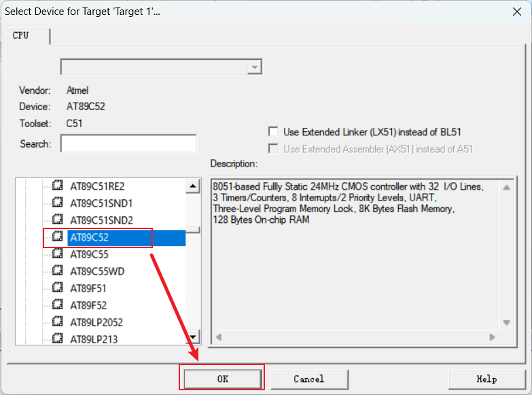Viewport: 532px width, 395px height.
Task: Select AT89LP2052 in the device list
Action: coord(96,322)
